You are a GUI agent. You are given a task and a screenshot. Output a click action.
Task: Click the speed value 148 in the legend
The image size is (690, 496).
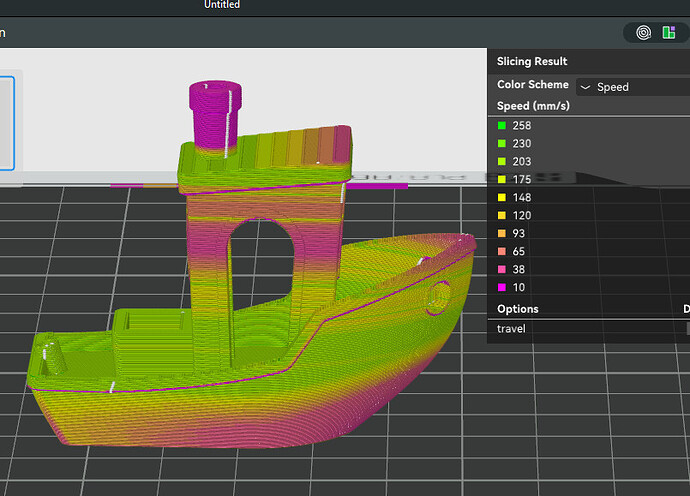click(521, 198)
